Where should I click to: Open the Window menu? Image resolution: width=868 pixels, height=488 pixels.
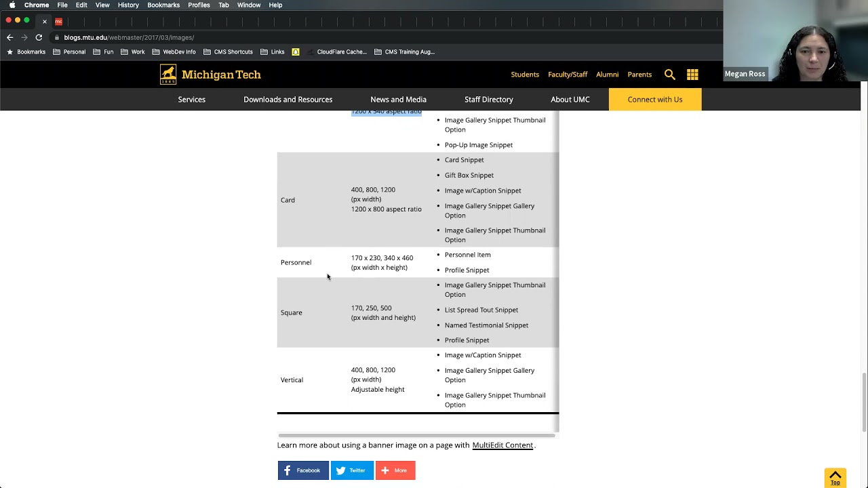(249, 5)
